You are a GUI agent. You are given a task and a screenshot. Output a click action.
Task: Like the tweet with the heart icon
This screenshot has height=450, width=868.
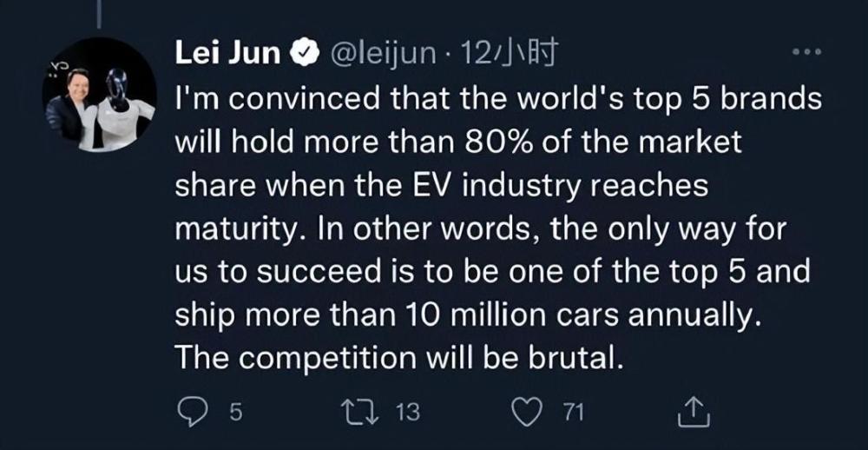click(x=526, y=412)
